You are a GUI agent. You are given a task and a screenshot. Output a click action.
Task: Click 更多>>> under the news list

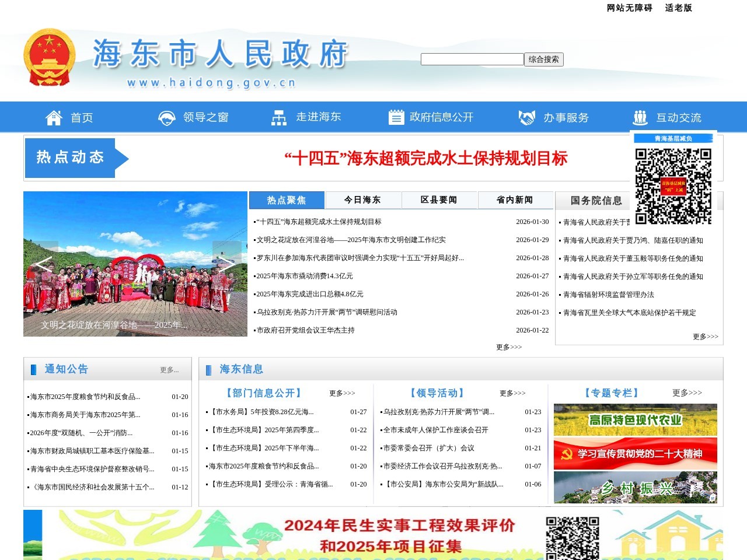509,346
